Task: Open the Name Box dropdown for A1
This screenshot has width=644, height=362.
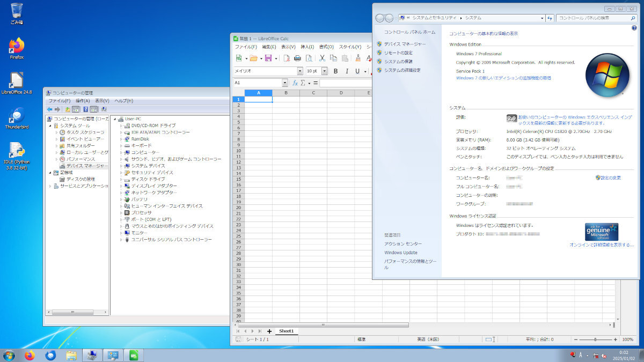Action: pyautogui.click(x=285, y=83)
